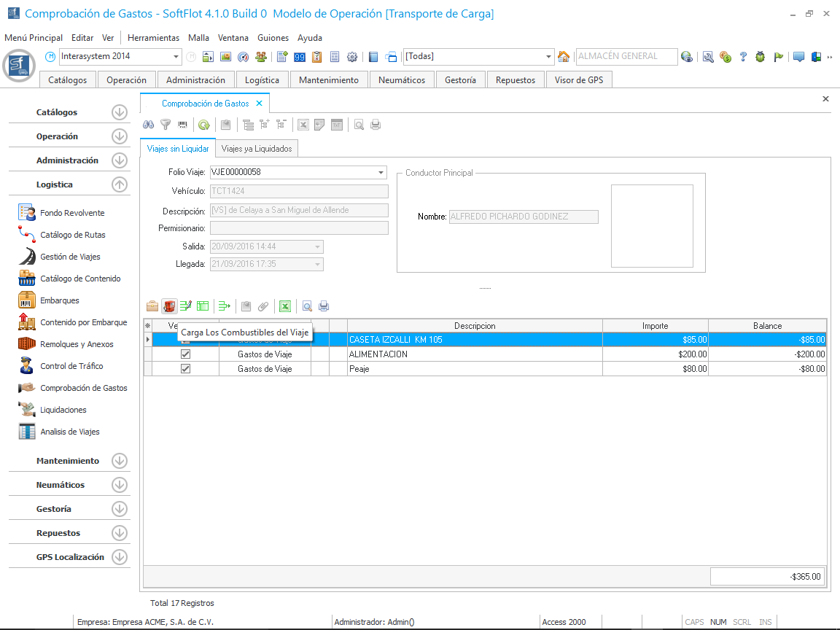Open Liquidaciones in the sidebar
Viewport: 840px width, 630px height.
click(x=63, y=410)
